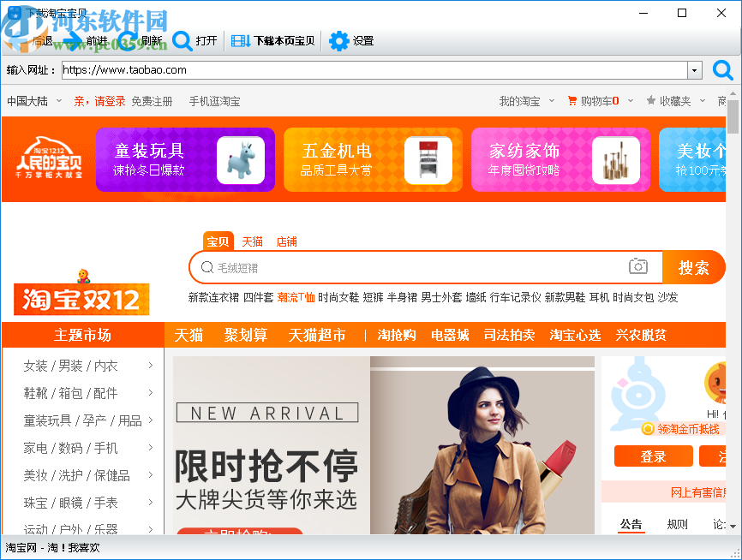The width and height of the screenshot is (742, 560).
Task: Click the 亲，请登录 login link
Action: tap(99, 101)
